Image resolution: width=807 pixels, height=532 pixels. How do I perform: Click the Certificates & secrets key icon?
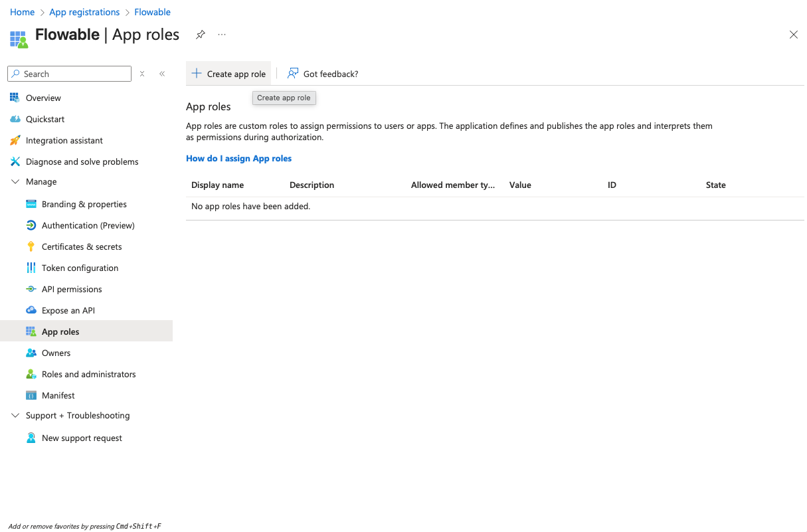pos(31,246)
